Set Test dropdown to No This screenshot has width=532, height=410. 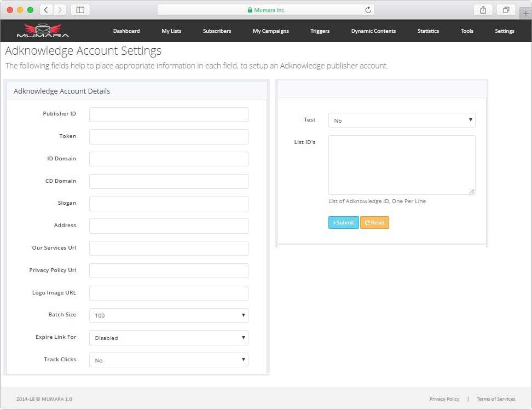tap(402, 120)
